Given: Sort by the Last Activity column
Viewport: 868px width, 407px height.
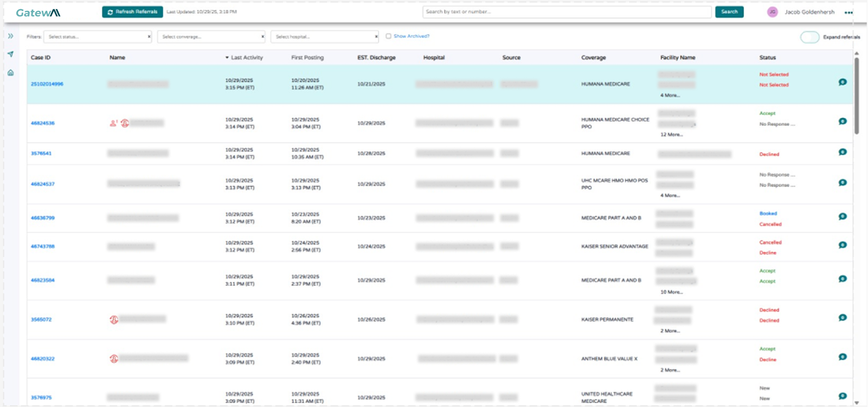Looking at the screenshot, I should point(245,58).
